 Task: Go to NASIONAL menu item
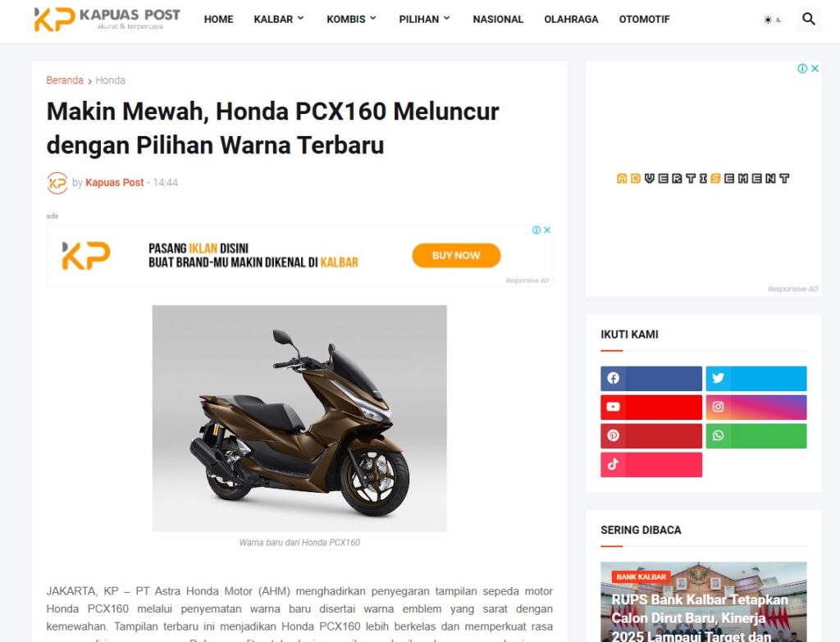[x=498, y=20]
